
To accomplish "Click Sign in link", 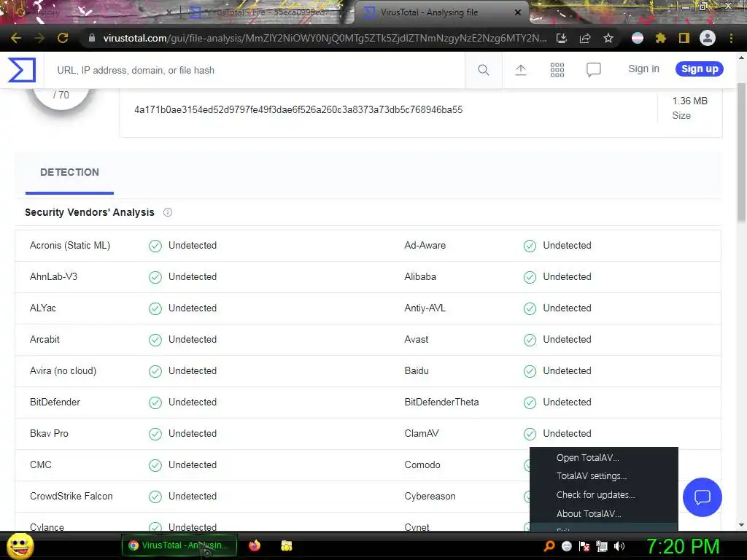I will (x=643, y=69).
